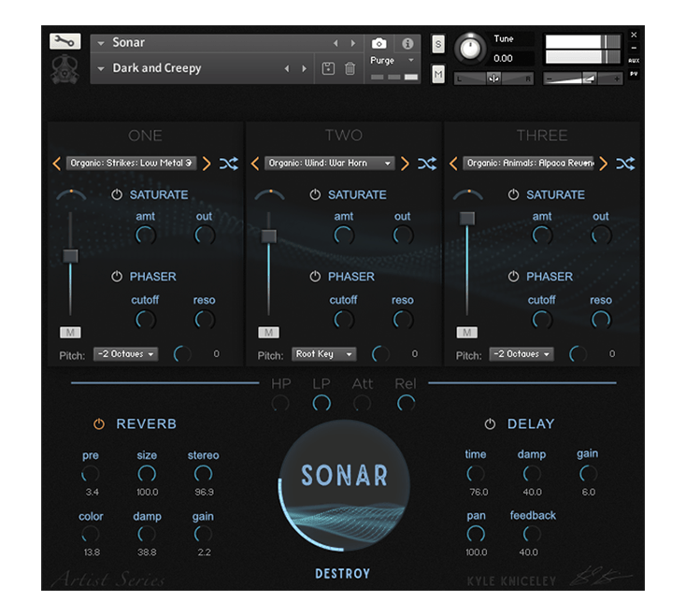686x616 pixels.
Task: Click the DESTROY label under dial
Action: tap(343, 574)
